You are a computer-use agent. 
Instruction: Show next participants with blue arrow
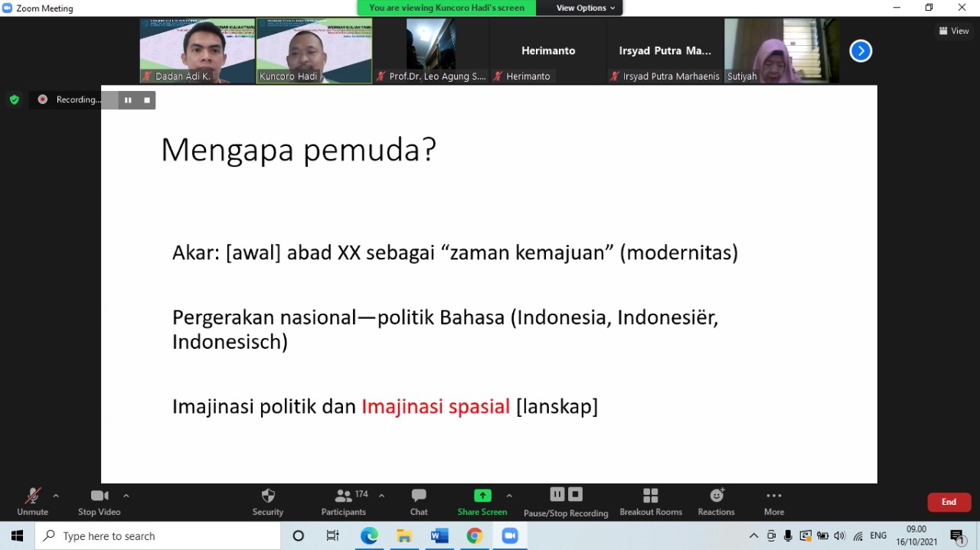(x=861, y=51)
